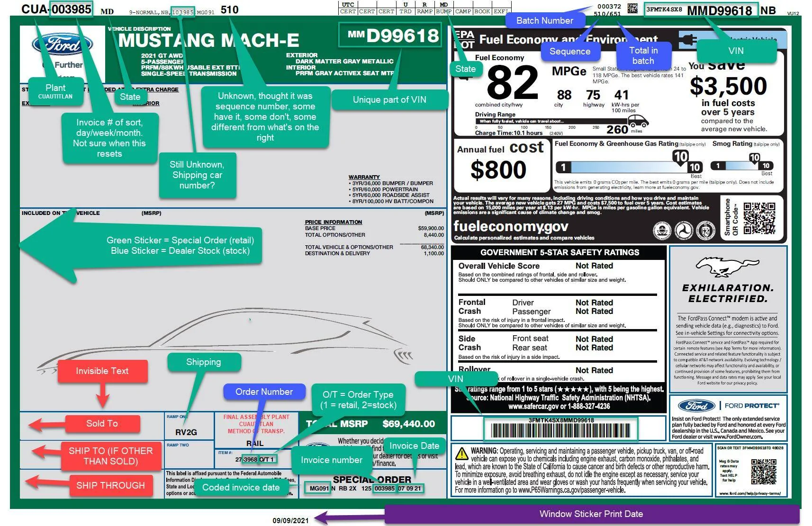Click the VIN barcode under 3FMTK4SX8MMD99618

coord(561,430)
